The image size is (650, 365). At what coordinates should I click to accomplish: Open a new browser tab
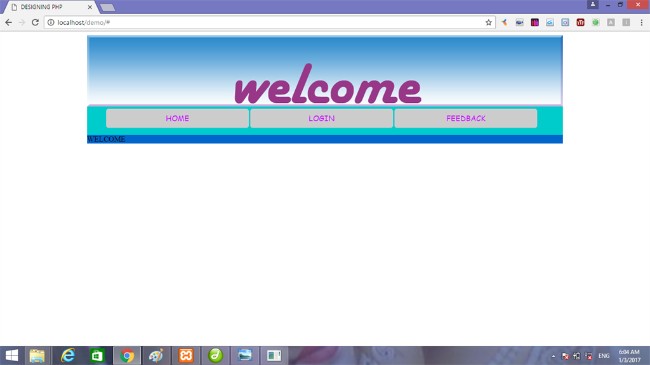point(107,7)
